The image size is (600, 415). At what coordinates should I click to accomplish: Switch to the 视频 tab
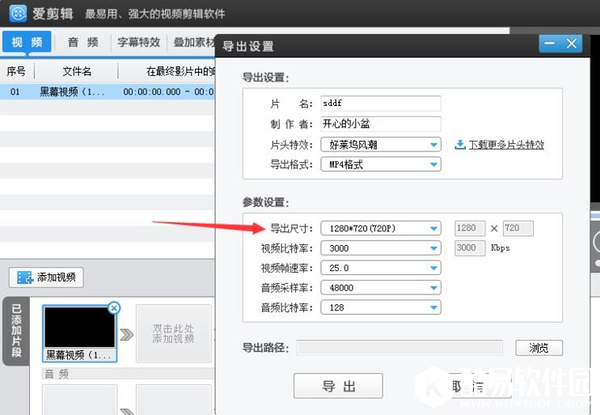point(29,42)
